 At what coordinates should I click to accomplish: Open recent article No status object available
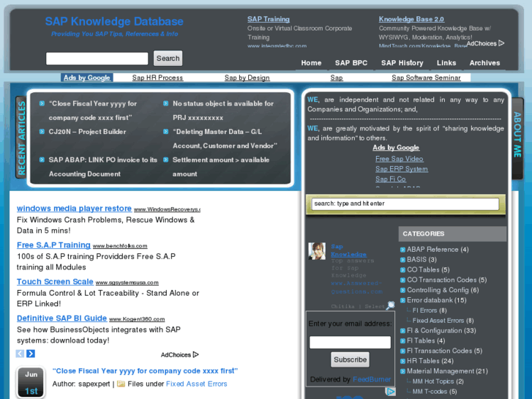[223, 111]
